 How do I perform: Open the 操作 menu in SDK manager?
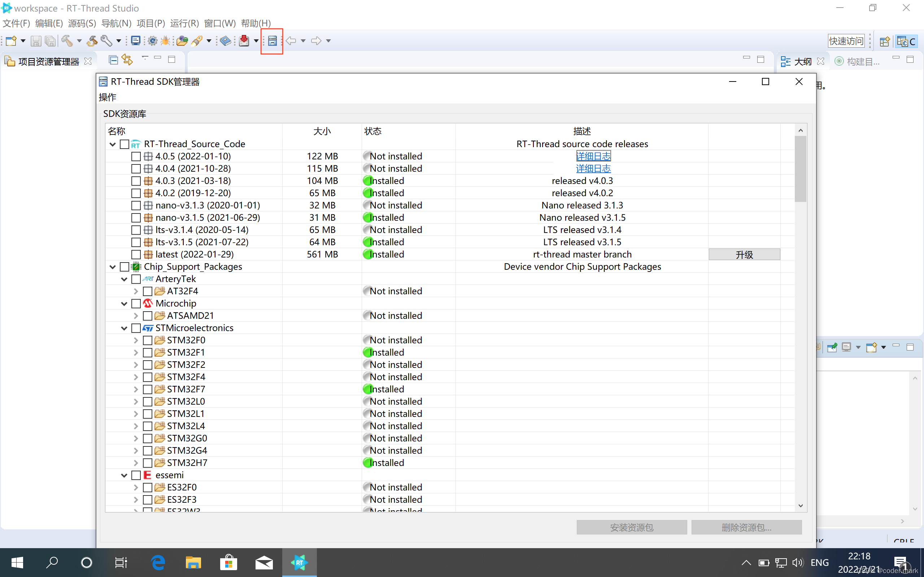(x=107, y=97)
